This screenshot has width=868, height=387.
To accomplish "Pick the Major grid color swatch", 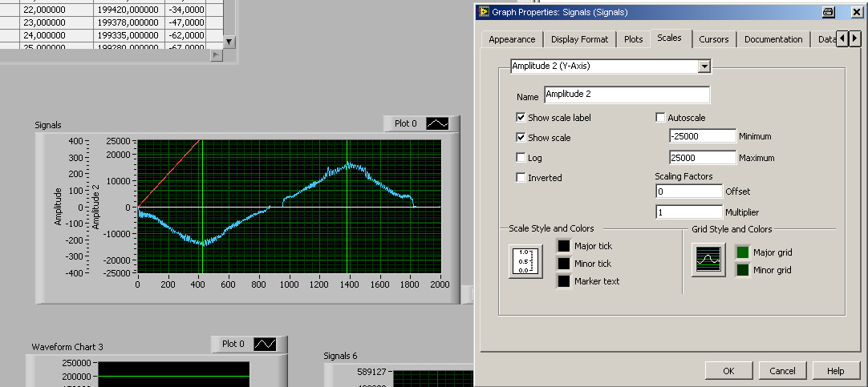I will pos(744,252).
